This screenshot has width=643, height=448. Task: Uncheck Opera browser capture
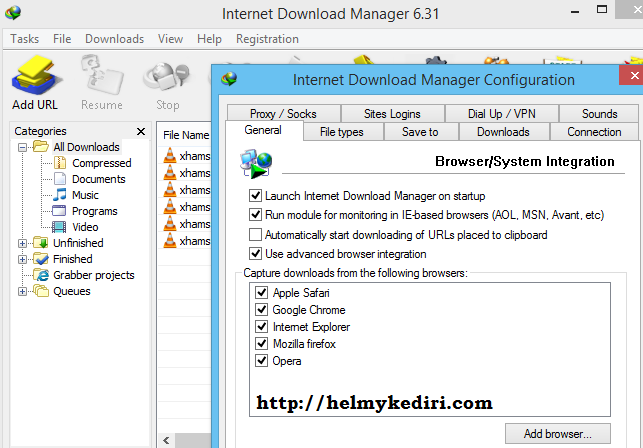tap(261, 361)
